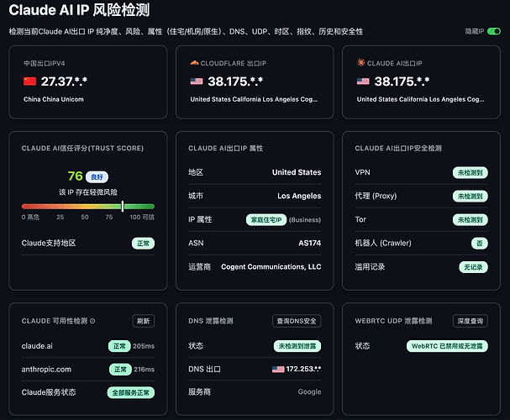This screenshot has width=510, height=420.
Task: Click the US flag beside DNS 出口 172.253
Action: [278, 370]
